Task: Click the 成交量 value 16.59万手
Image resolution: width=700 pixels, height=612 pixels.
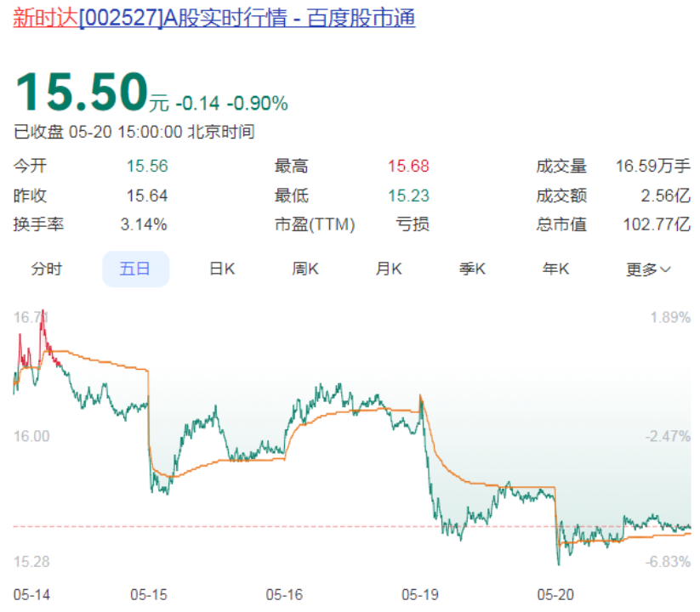Action: 653,166
